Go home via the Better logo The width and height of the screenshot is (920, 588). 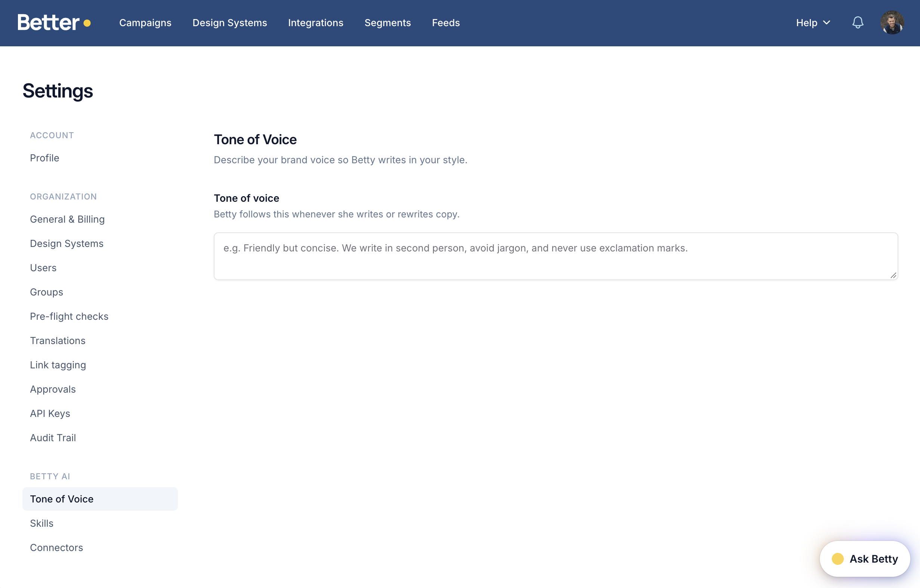54,22
